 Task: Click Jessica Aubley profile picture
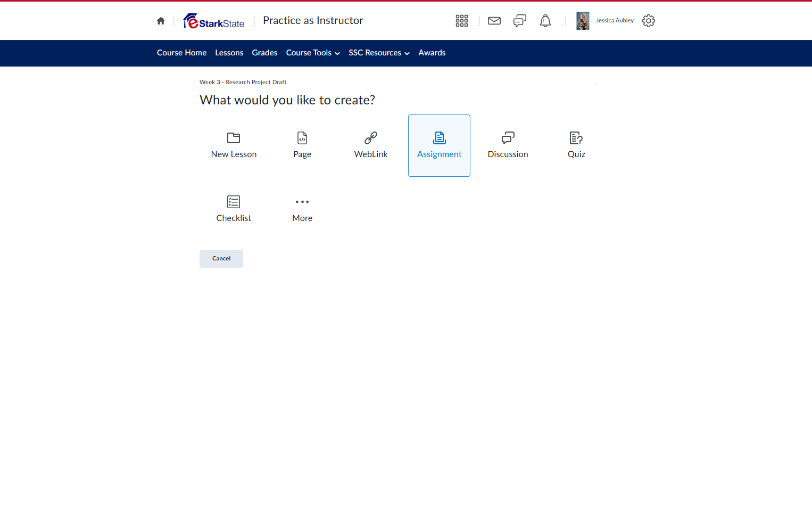click(x=583, y=21)
